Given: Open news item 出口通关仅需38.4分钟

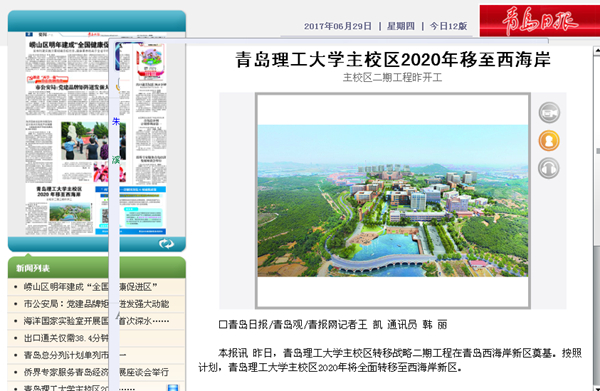Looking at the screenshot, I should [x=66, y=338].
